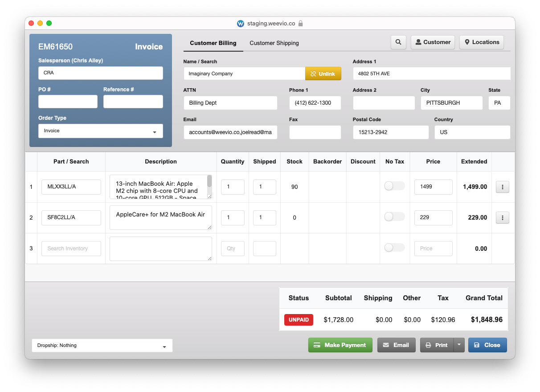Focus the empty Address 2 field

point(384,103)
